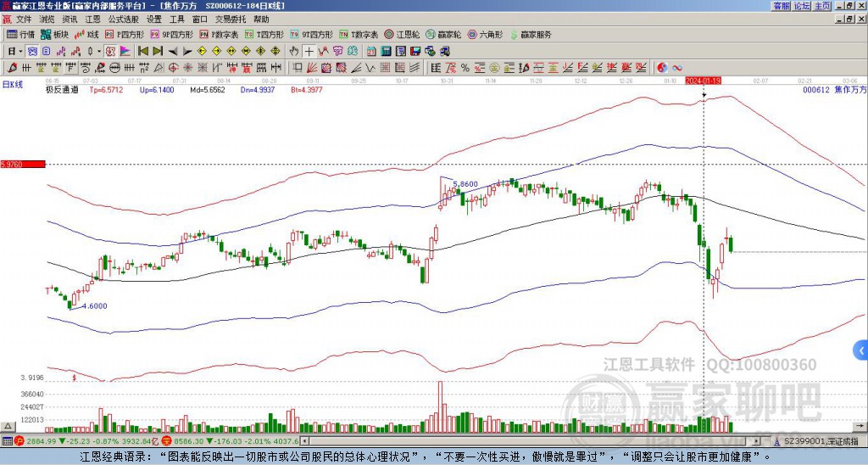Image resolution: width=868 pixels, height=465 pixels.
Task: Click the red 5.9760 price label
Action: point(23,164)
